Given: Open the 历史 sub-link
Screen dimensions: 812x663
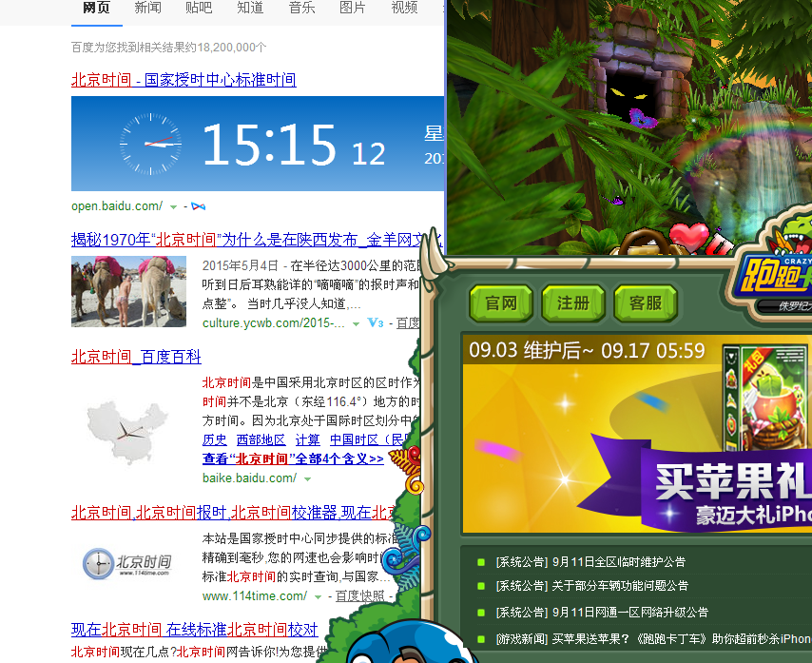Looking at the screenshot, I should click(x=214, y=439).
